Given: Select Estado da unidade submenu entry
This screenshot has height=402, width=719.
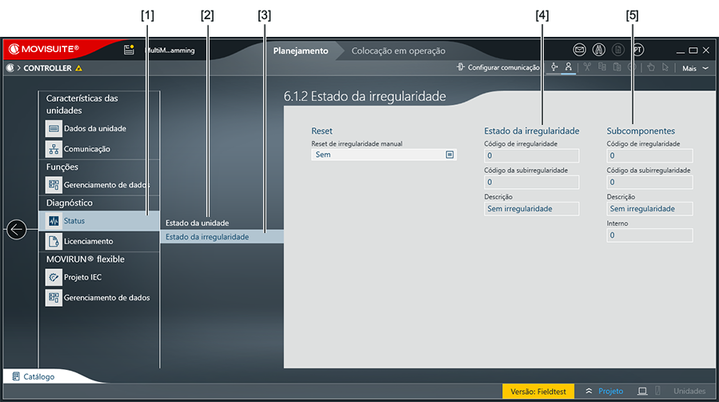Looking at the screenshot, I should click(197, 222).
